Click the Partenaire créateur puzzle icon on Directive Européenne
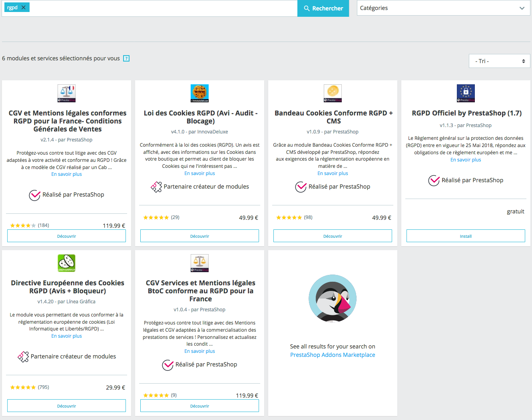 (x=23, y=356)
